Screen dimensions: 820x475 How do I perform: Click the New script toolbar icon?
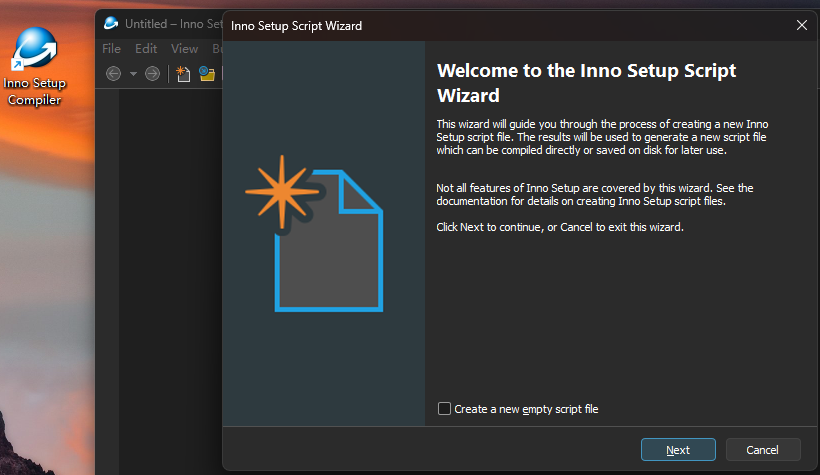point(183,74)
